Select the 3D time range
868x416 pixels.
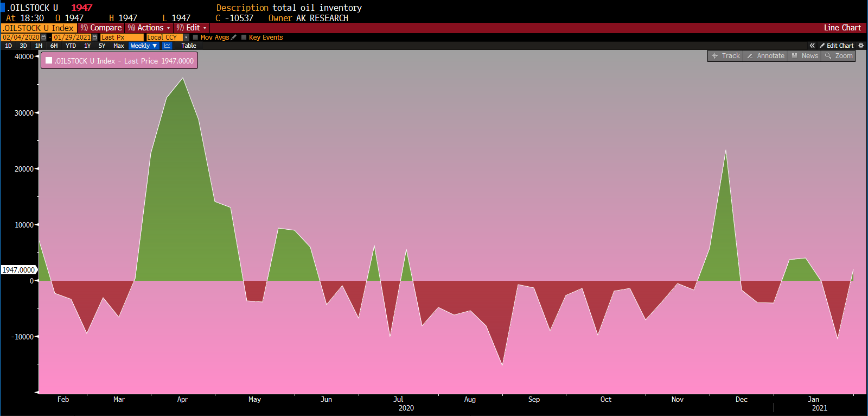[23, 46]
